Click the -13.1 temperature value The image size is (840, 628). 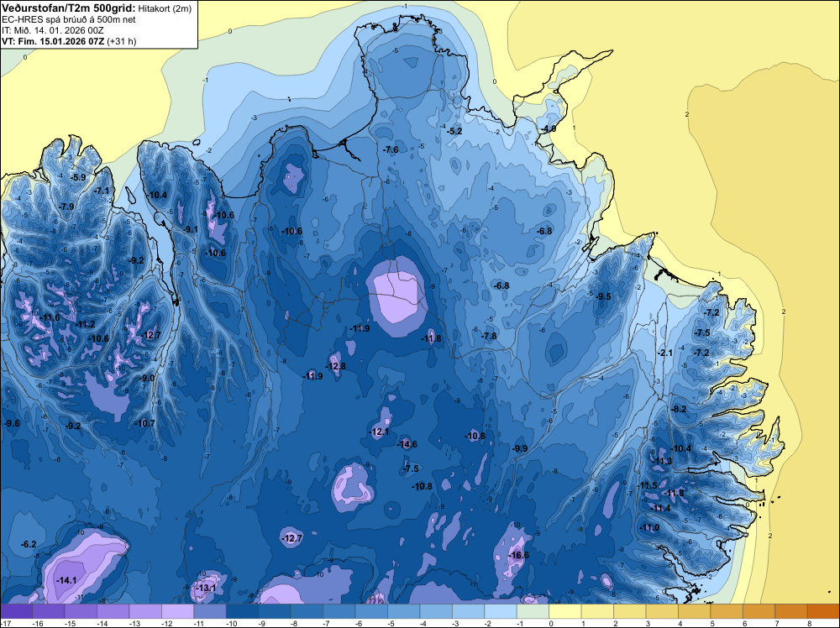tap(207, 588)
